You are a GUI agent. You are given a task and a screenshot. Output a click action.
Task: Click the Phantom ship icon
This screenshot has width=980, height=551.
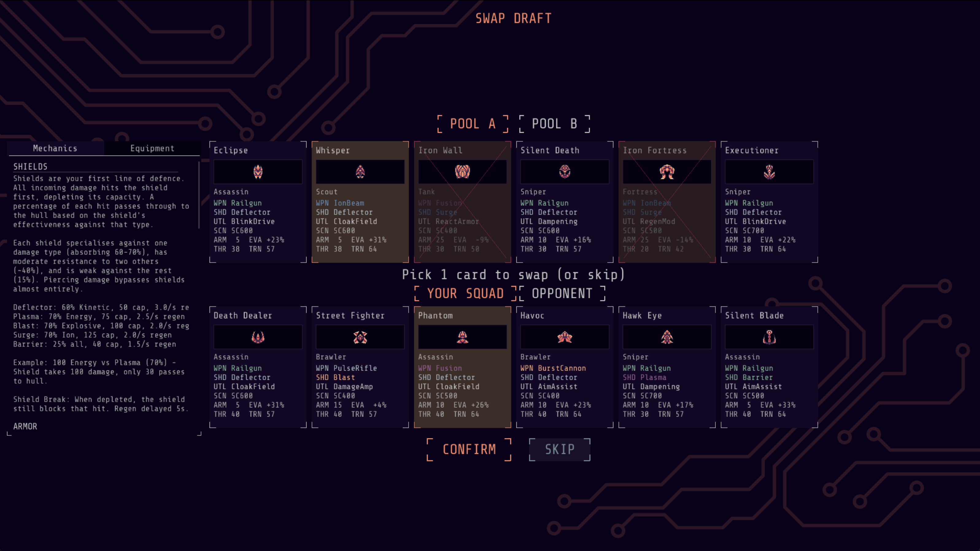click(462, 337)
